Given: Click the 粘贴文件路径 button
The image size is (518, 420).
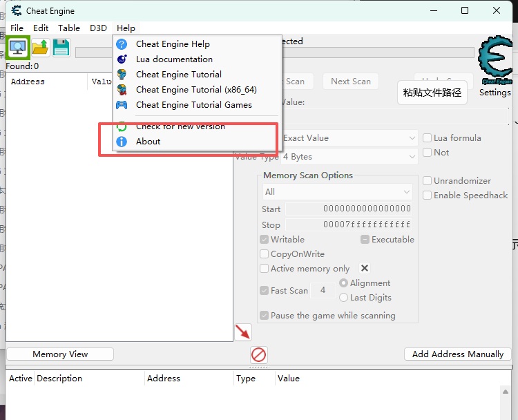Looking at the screenshot, I should coord(432,93).
